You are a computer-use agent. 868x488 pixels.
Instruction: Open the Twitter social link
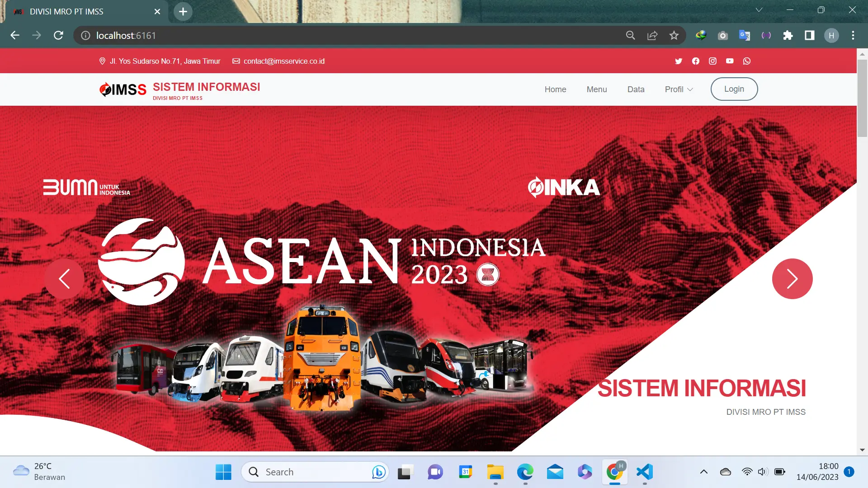click(679, 61)
